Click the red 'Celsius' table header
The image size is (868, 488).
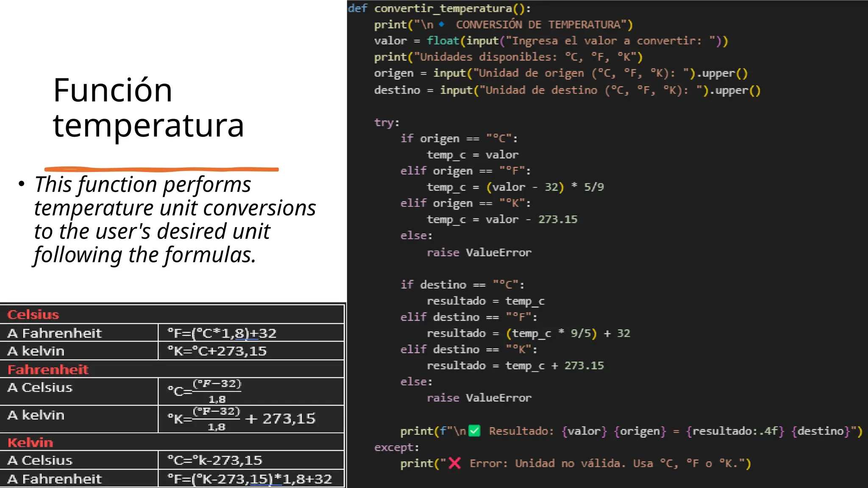tap(33, 314)
